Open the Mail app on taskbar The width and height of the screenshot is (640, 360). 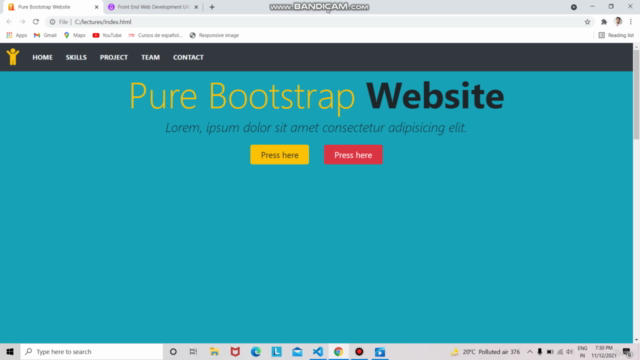(x=297, y=351)
